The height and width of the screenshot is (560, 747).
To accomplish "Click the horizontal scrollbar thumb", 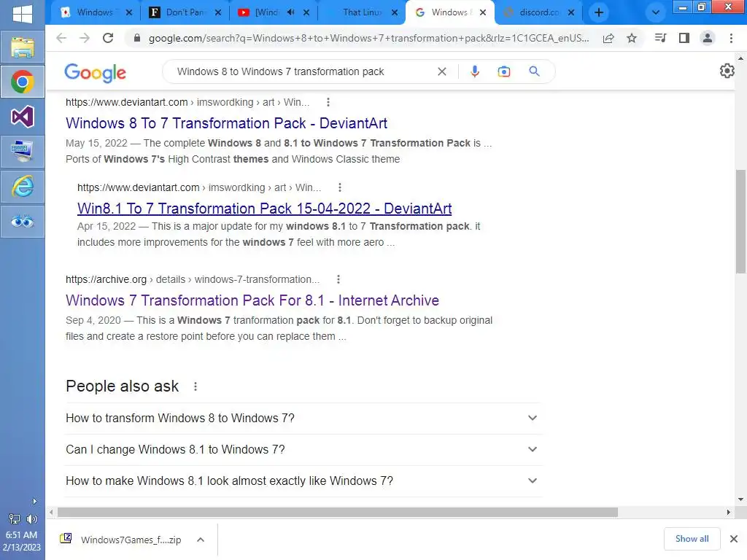I will 337,512.
